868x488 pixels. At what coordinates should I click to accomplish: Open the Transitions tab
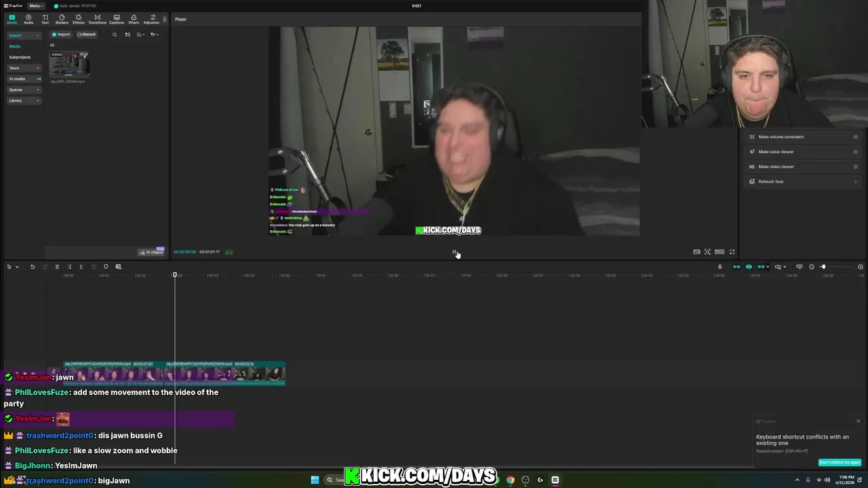pyautogui.click(x=97, y=19)
